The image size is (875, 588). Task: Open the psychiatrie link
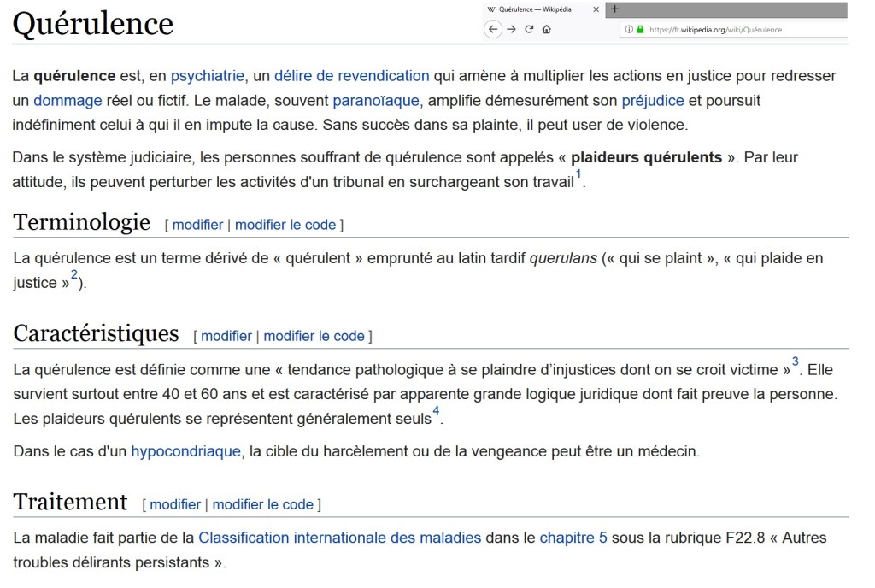tap(208, 76)
